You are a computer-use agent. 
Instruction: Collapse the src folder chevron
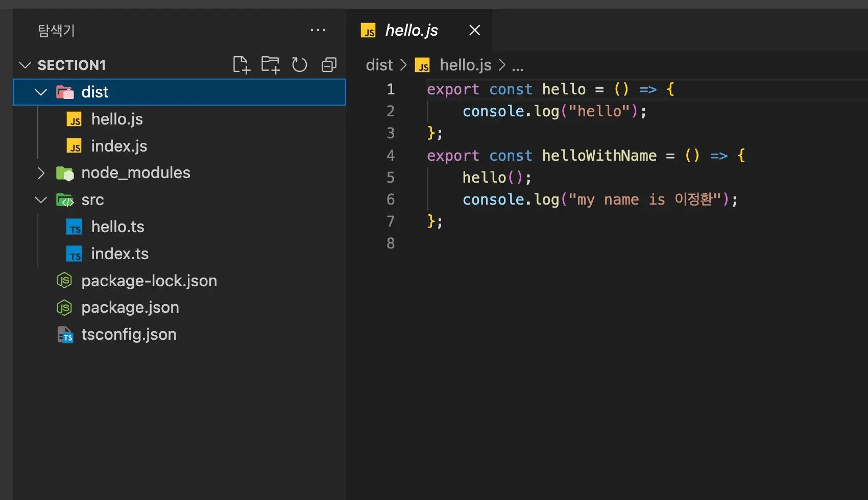point(41,200)
